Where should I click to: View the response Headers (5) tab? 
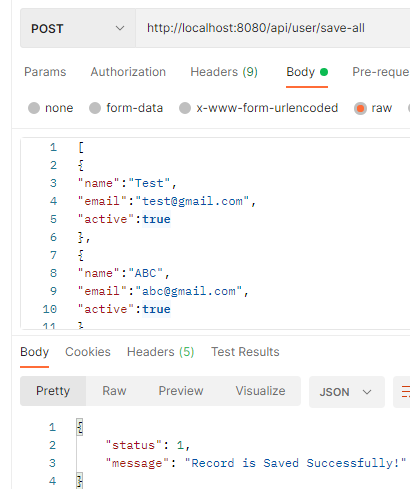click(161, 352)
